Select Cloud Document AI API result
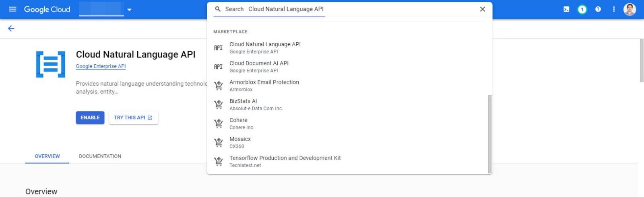Screen dimensions: 644x197 coord(259,67)
